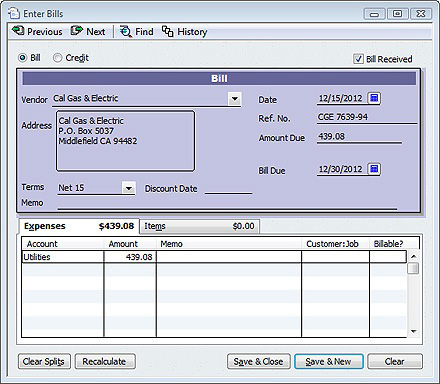Maximize the Enter Bills window
440x384 pixels.
point(397,14)
